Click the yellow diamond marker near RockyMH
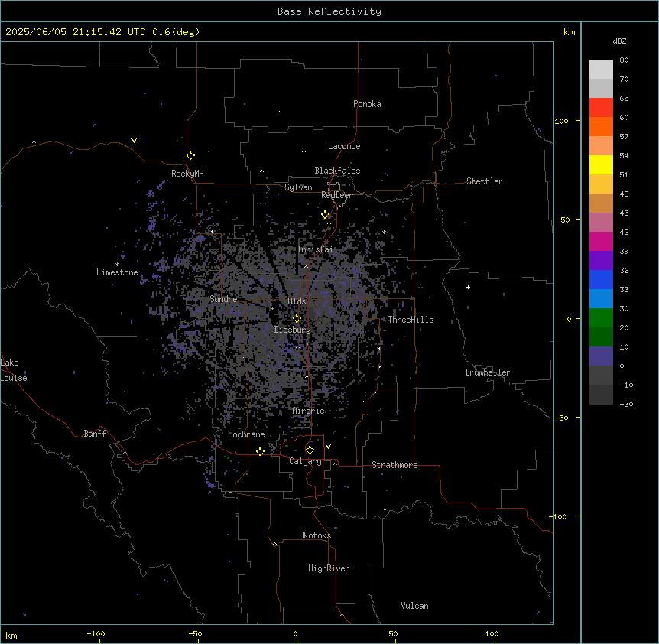659x644 pixels. click(191, 156)
